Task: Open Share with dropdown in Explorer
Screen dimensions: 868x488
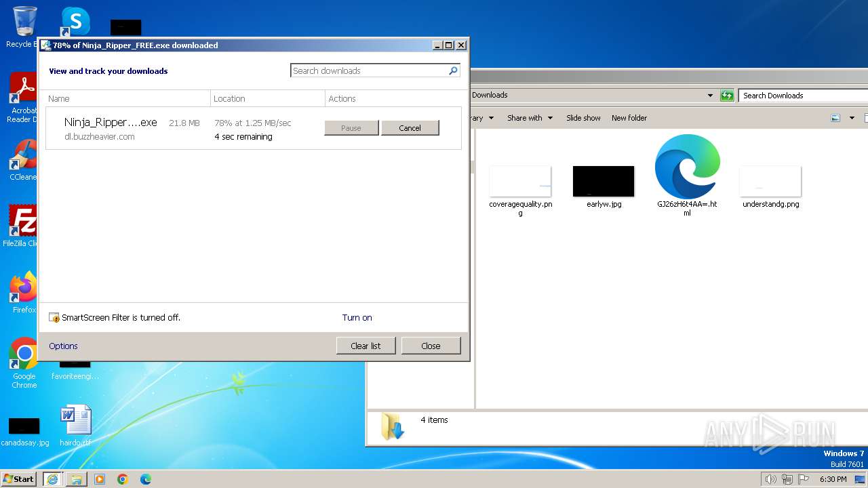Action: 530,118
